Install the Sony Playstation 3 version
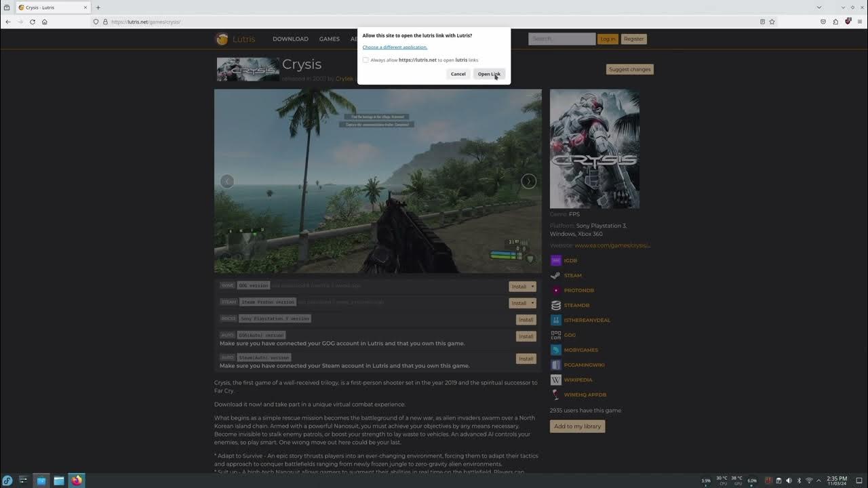 point(526,319)
